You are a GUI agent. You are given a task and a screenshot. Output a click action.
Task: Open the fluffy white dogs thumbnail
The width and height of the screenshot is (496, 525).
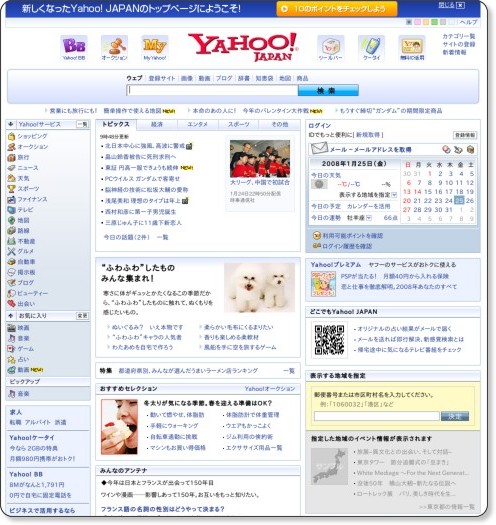(260, 288)
